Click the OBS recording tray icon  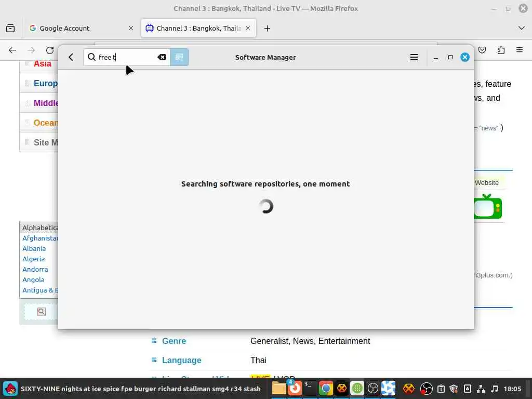click(x=426, y=389)
